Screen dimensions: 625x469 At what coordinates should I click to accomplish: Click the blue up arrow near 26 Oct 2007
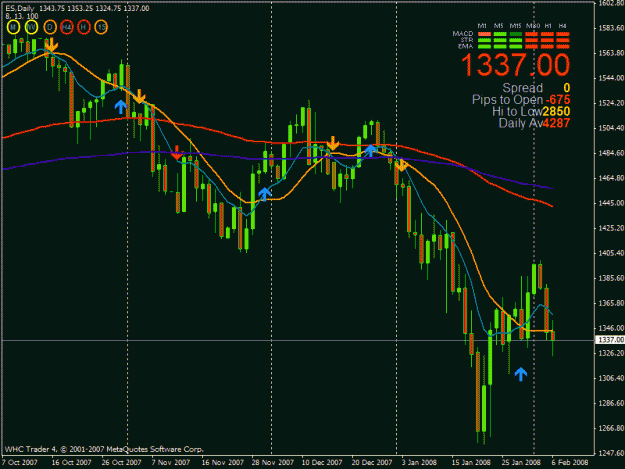121,106
